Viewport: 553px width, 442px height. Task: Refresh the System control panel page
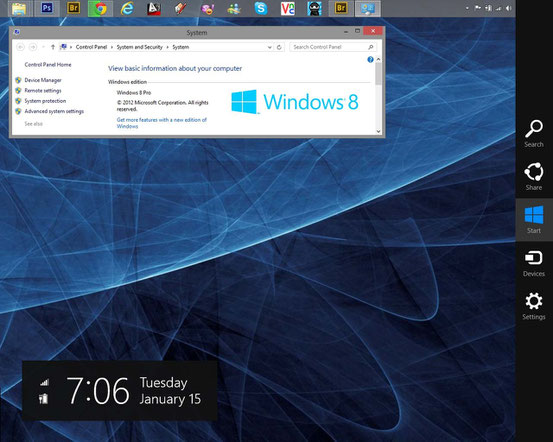click(279, 47)
